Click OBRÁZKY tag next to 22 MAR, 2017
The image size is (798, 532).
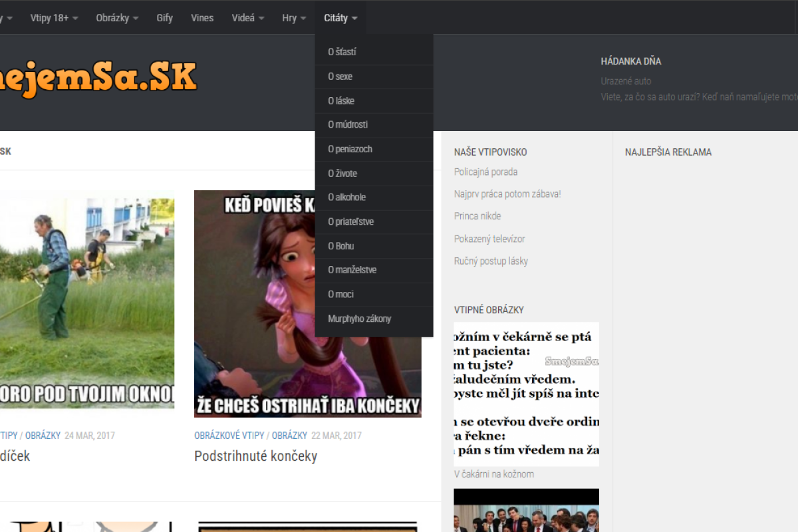(x=289, y=436)
